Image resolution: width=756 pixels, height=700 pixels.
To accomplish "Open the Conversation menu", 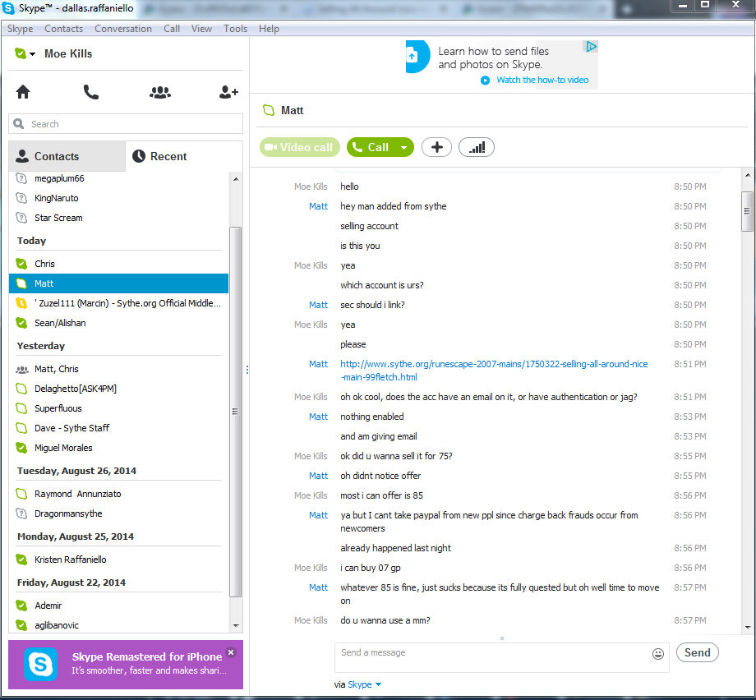I will coord(123,29).
